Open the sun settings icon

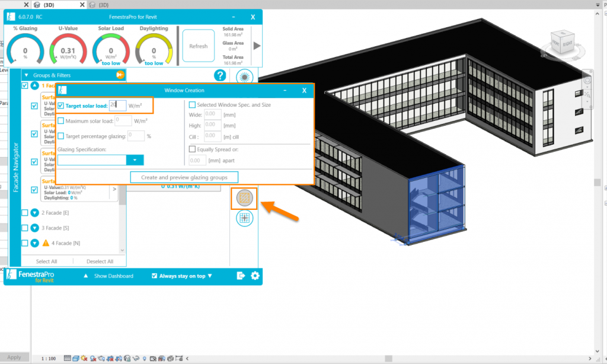[244, 76]
